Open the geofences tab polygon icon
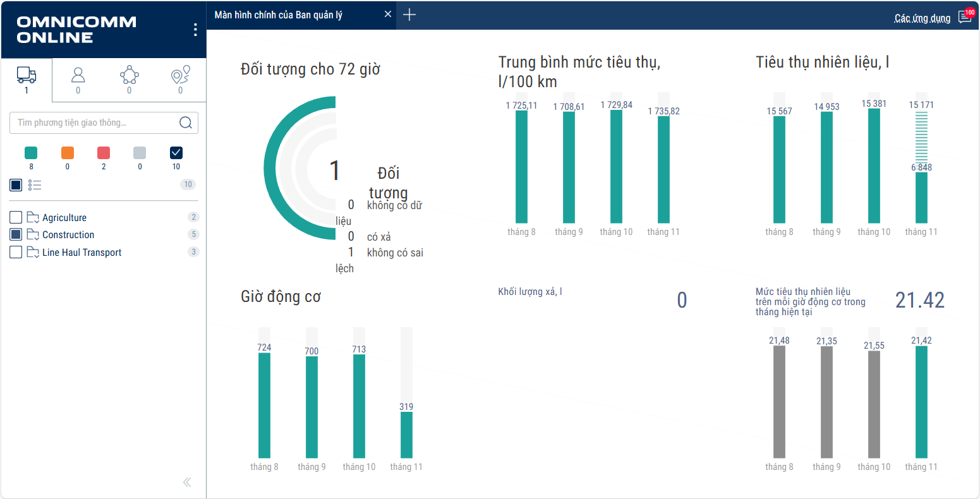 coord(129,76)
